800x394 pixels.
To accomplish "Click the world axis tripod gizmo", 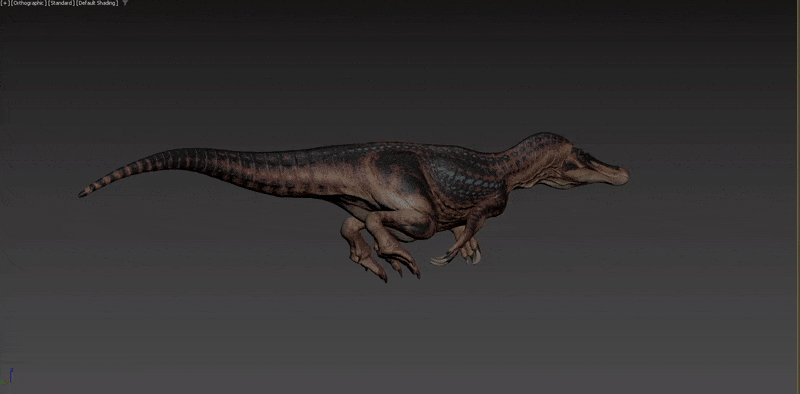I will click(7, 377).
